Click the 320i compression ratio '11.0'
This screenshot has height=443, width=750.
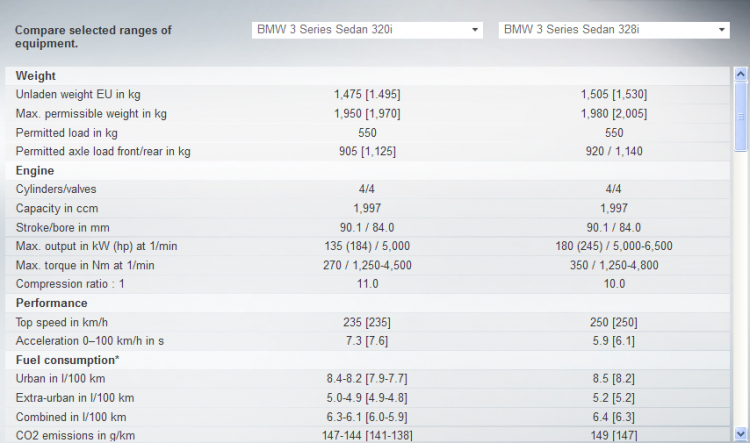367,284
